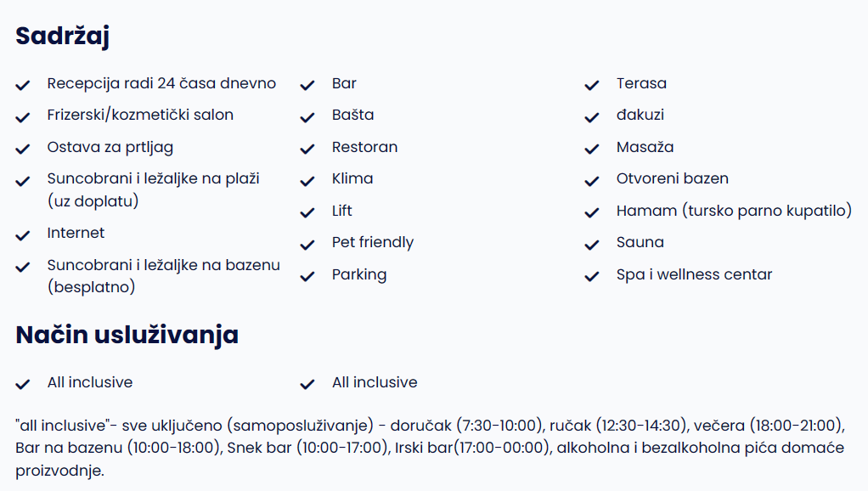Click the checkmark next to Ostava za prtljag
The width and height of the screenshot is (868, 491).
23,149
